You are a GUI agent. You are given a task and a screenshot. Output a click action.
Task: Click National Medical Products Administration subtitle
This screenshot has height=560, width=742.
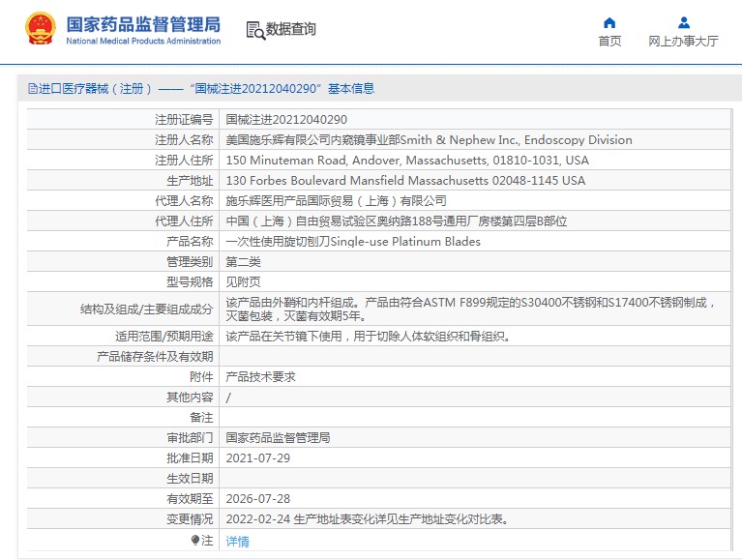(x=143, y=42)
